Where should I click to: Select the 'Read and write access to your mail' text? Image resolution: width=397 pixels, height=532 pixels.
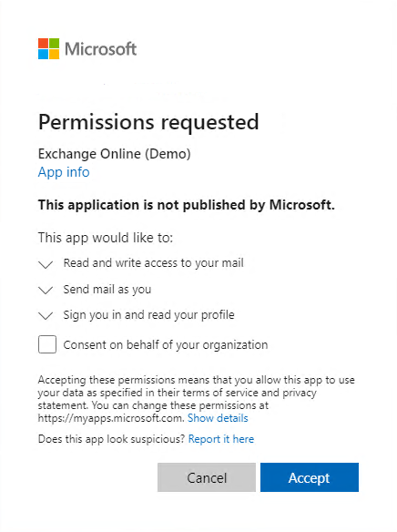click(x=153, y=263)
